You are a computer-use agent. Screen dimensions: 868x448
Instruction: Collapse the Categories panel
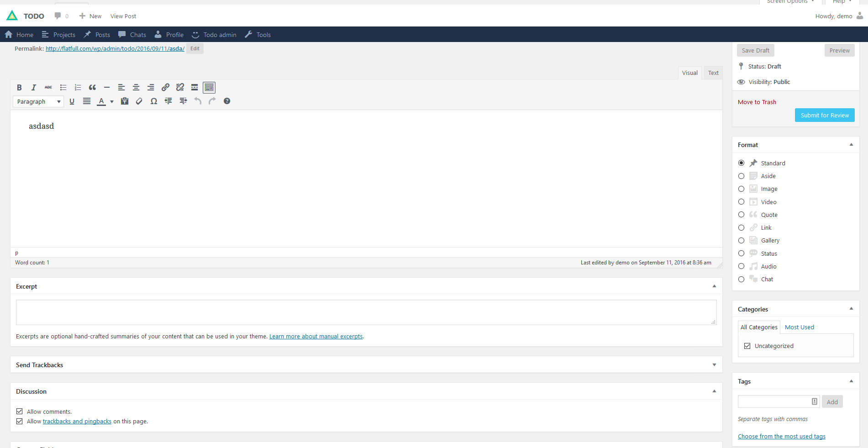click(x=851, y=309)
